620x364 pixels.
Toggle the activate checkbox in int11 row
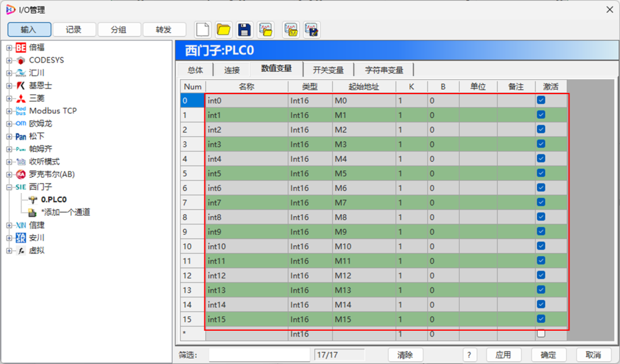[x=541, y=260]
